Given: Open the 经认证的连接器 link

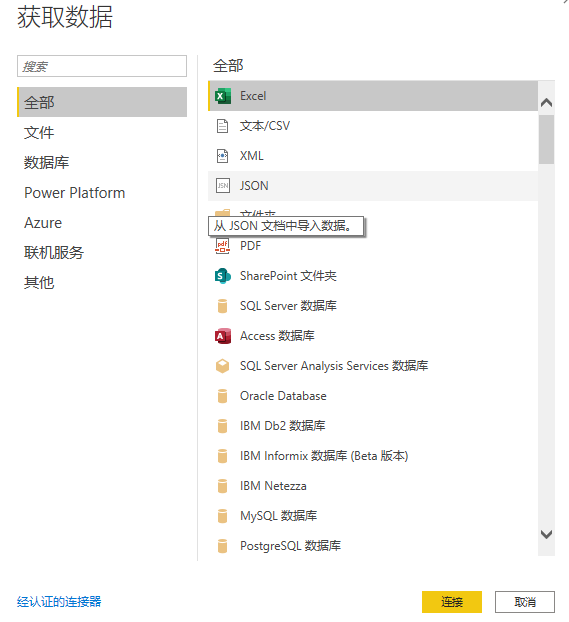Looking at the screenshot, I should (x=59, y=601).
